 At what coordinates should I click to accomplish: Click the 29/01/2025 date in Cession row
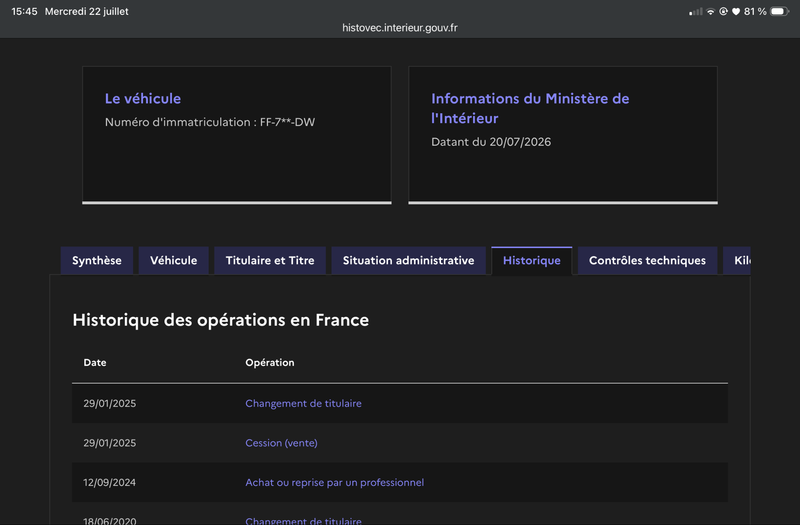click(x=110, y=443)
